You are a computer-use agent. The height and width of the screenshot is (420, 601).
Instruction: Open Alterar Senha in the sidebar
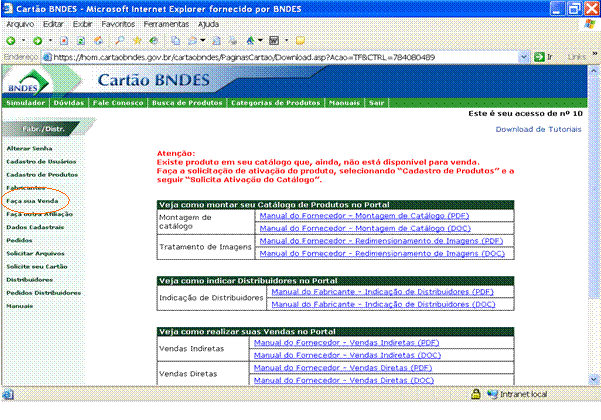(29, 148)
